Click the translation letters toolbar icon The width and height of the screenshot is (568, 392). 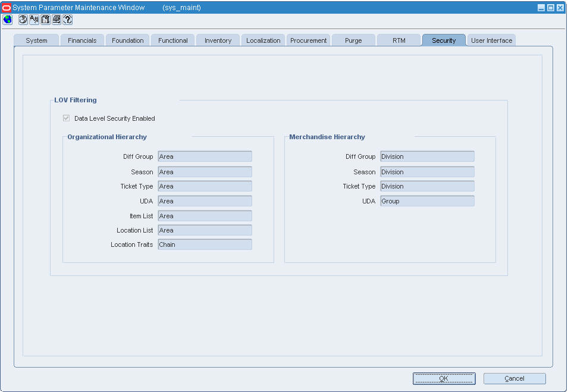[x=34, y=20]
